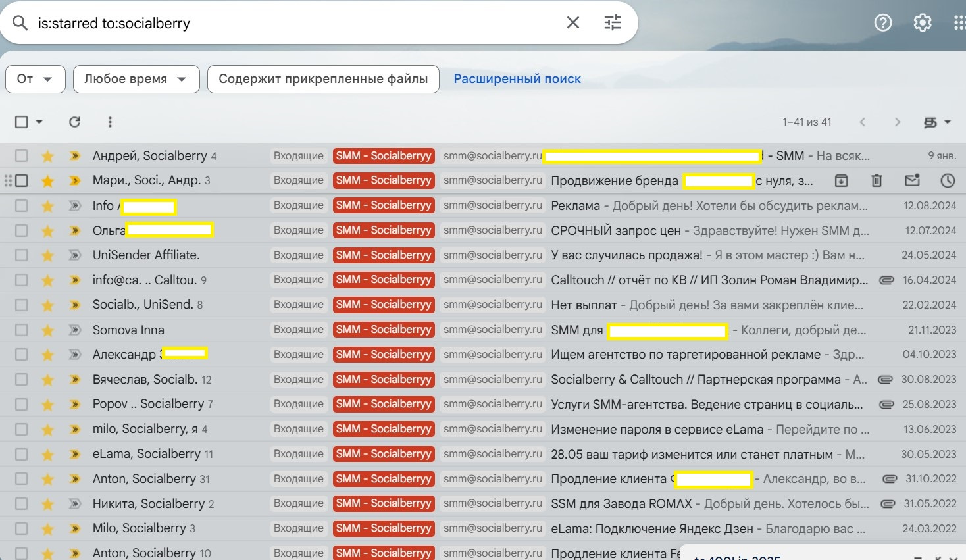Open Изменение пароля в сервисе eLama email
966x560 pixels.
[711, 429]
